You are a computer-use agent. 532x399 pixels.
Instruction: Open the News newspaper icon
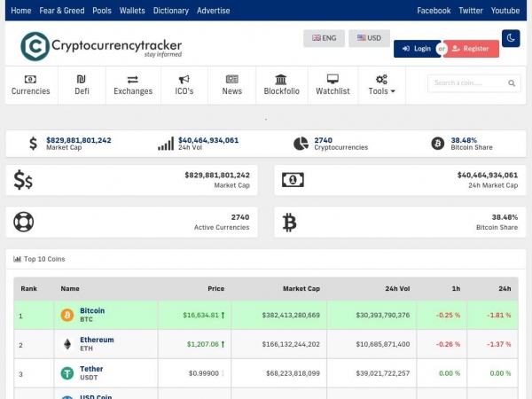[232, 80]
